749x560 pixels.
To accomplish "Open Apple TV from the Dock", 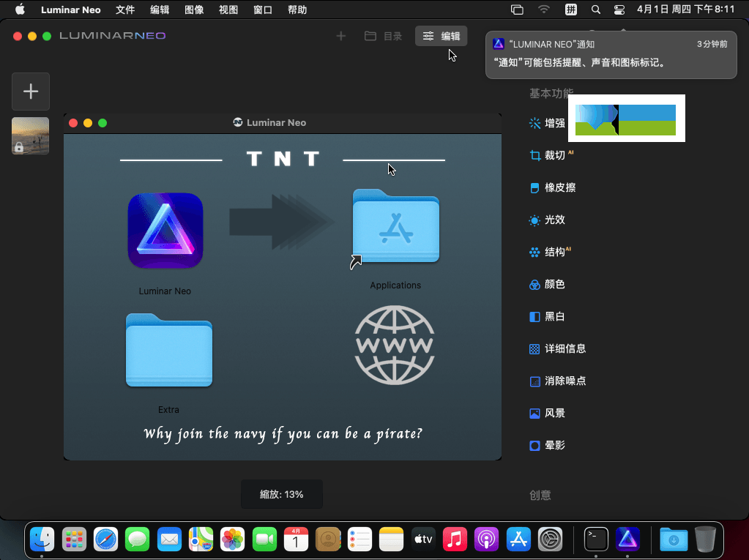I will [x=423, y=540].
